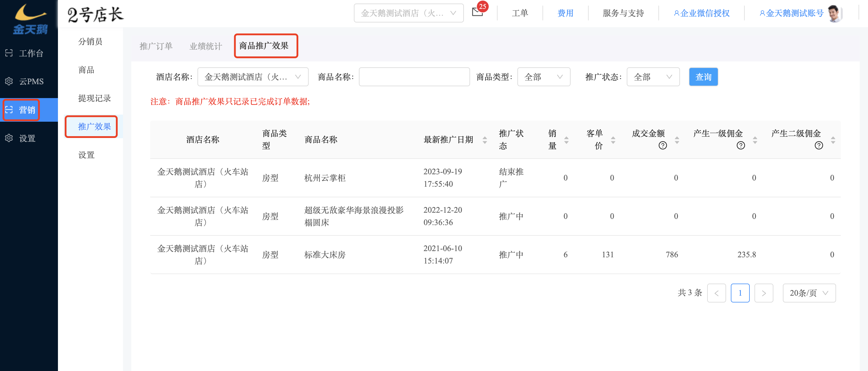Sort by 客单价 column sort arrows
The image size is (868, 371).
613,140
